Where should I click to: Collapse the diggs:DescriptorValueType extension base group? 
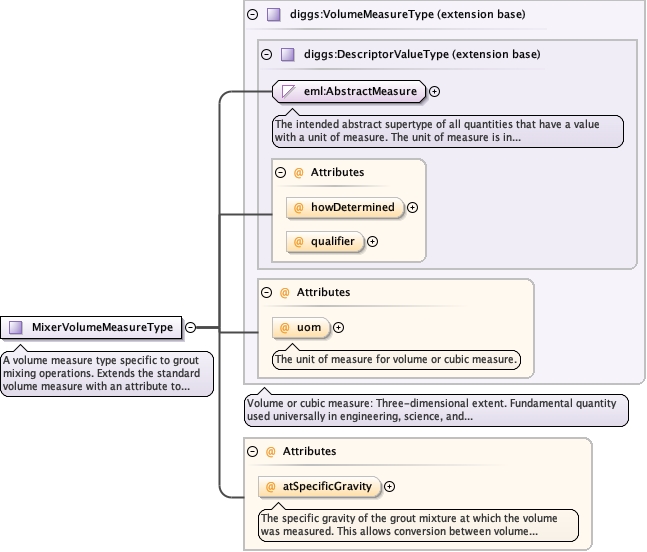pyautogui.click(x=266, y=55)
